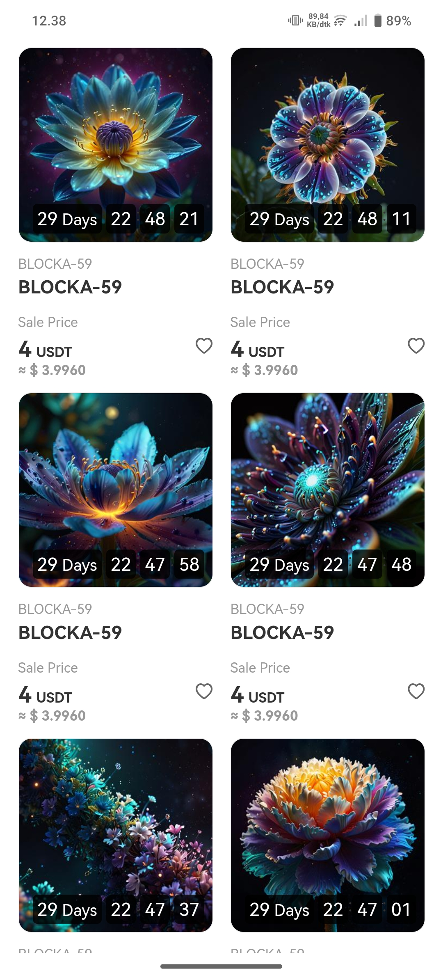Open the orange and purple peony artwork
Screen dimensions: 443x980
pos(328,835)
